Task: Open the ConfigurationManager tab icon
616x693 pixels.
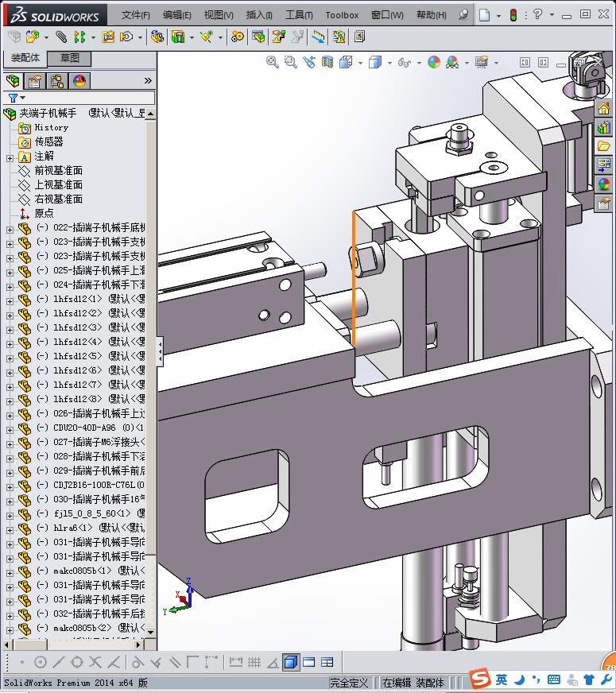Action: point(57,81)
